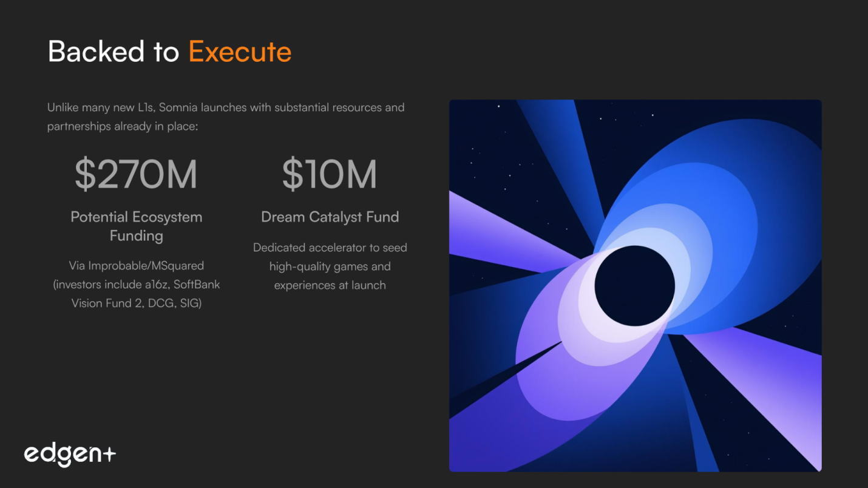Click the "Dedicated accelerator to seed" line
The width and height of the screenshot is (868, 488).
point(330,248)
